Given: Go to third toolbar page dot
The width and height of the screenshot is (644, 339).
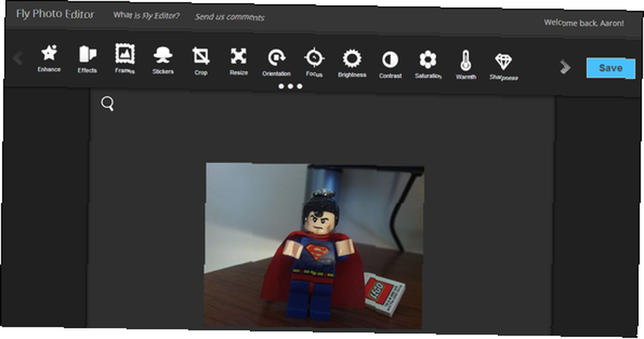Looking at the screenshot, I should pyautogui.click(x=299, y=86).
